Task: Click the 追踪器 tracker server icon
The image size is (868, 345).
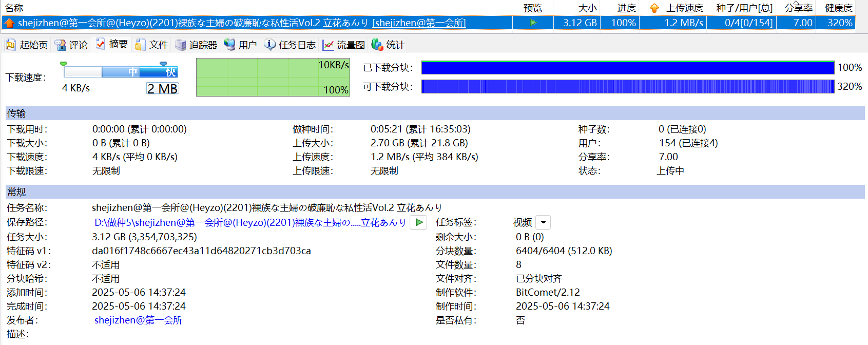Action: click(x=180, y=45)
